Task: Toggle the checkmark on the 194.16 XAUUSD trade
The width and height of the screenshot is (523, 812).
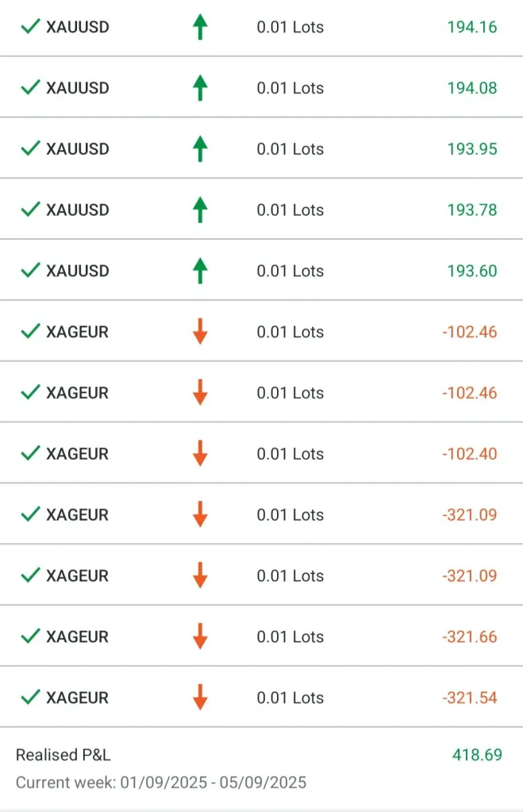Action: point(30,27)
